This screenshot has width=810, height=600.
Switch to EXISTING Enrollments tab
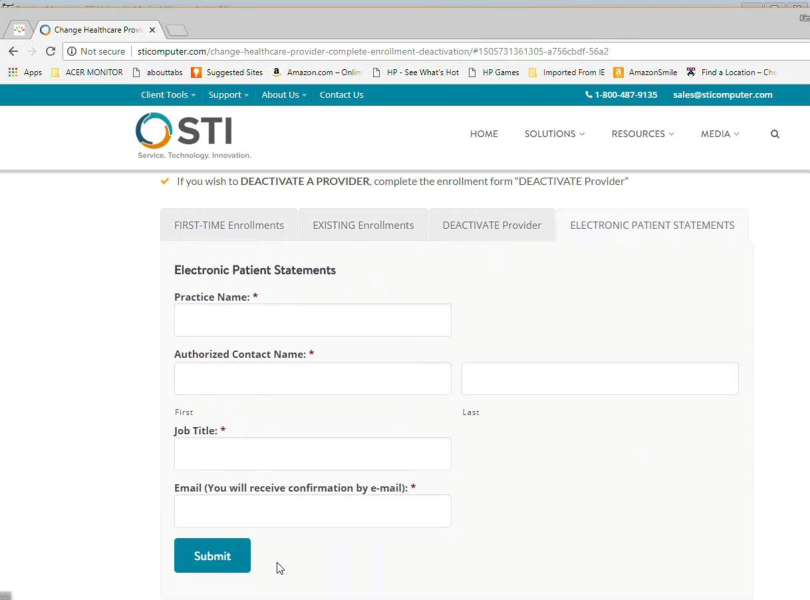pyautogui.click(x=363, y=225)
